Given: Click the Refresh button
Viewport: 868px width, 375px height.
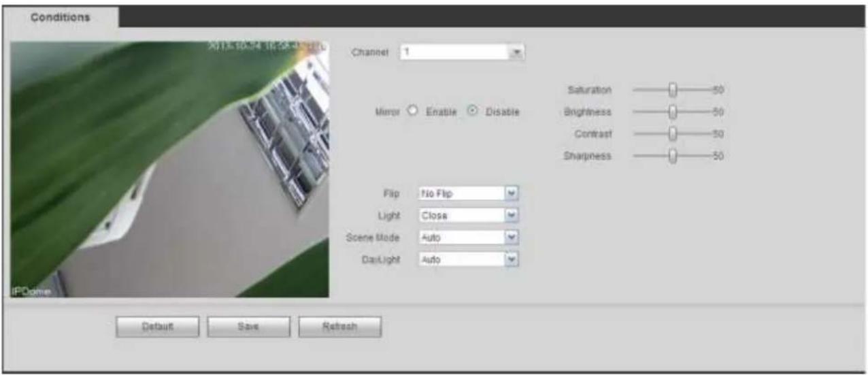Looking at the screenshot, I should 339,327.
